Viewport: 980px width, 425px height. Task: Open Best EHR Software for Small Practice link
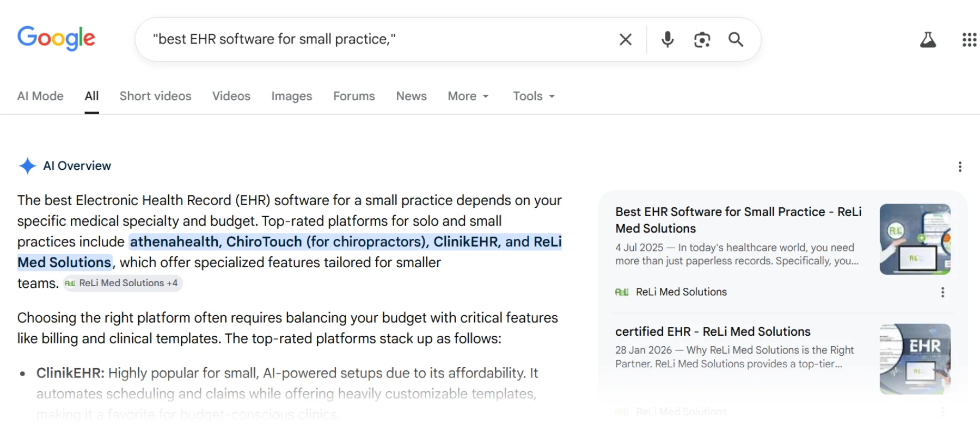pyautogui.click(x=738, y=220)
